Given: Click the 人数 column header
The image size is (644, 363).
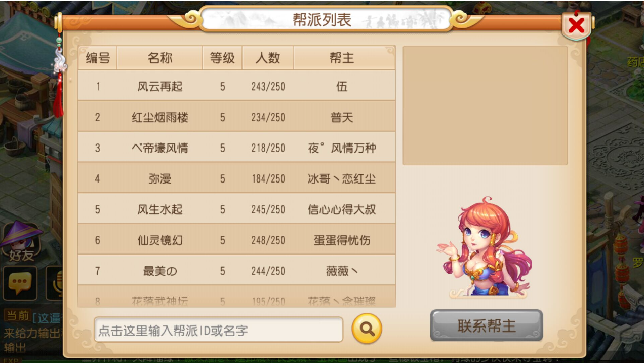Looking at the screenshot, I should pyautogui.click(x=268, y=58).
